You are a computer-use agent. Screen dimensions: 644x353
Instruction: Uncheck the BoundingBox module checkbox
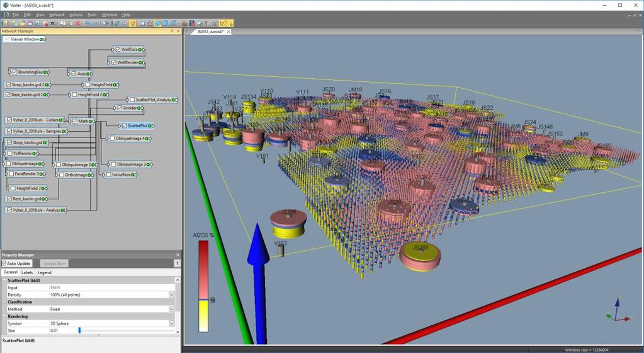[x=14, y=72]
